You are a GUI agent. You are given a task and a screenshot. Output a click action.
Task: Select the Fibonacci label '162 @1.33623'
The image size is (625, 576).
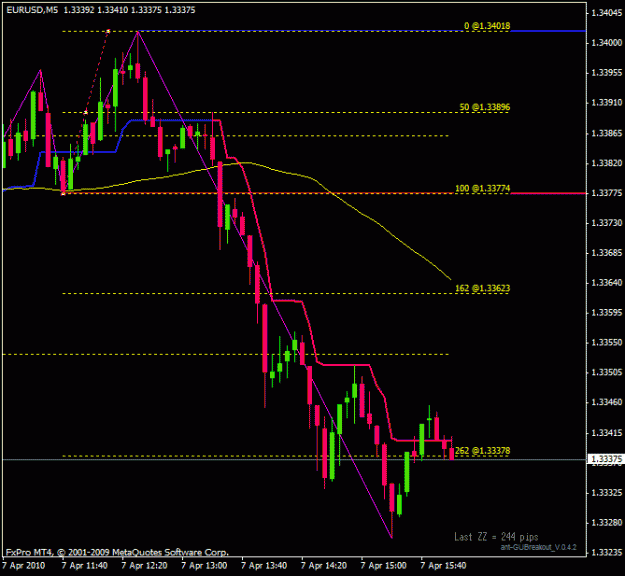482,288
